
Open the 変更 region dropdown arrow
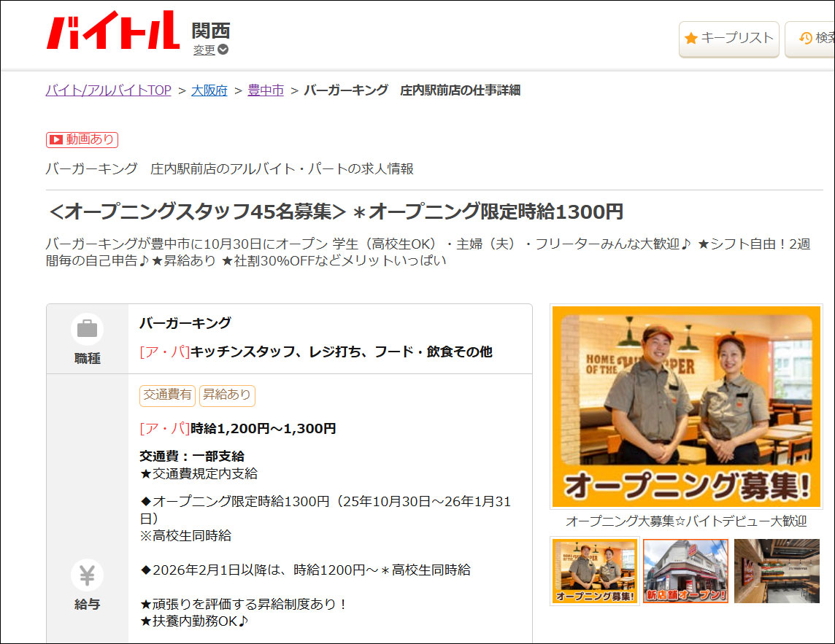[223, 50]
